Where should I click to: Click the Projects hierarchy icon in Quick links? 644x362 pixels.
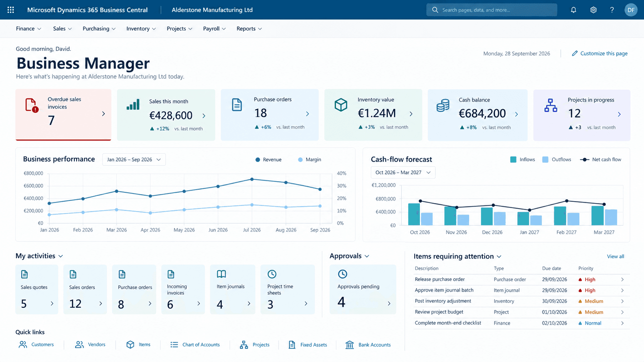pyautogui.click(x=244, y=345)
